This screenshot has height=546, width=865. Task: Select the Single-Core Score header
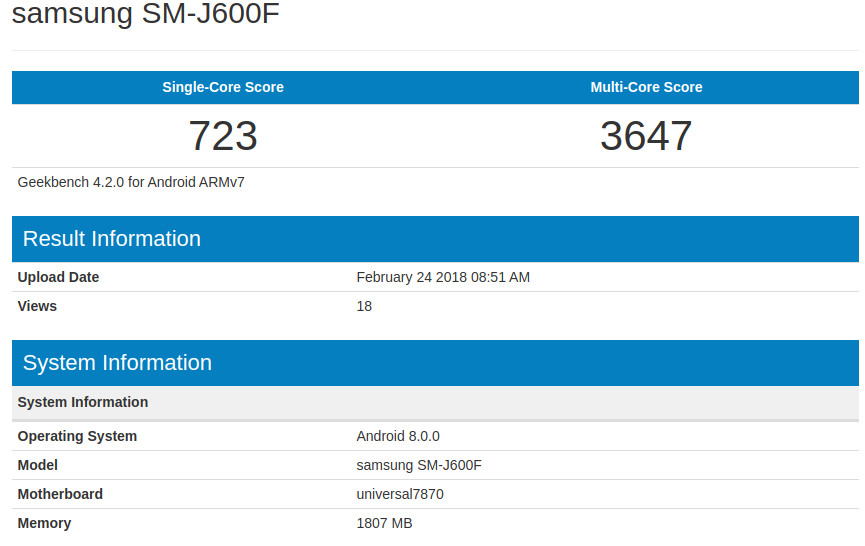pyautogui.click(x=223, y=87)
